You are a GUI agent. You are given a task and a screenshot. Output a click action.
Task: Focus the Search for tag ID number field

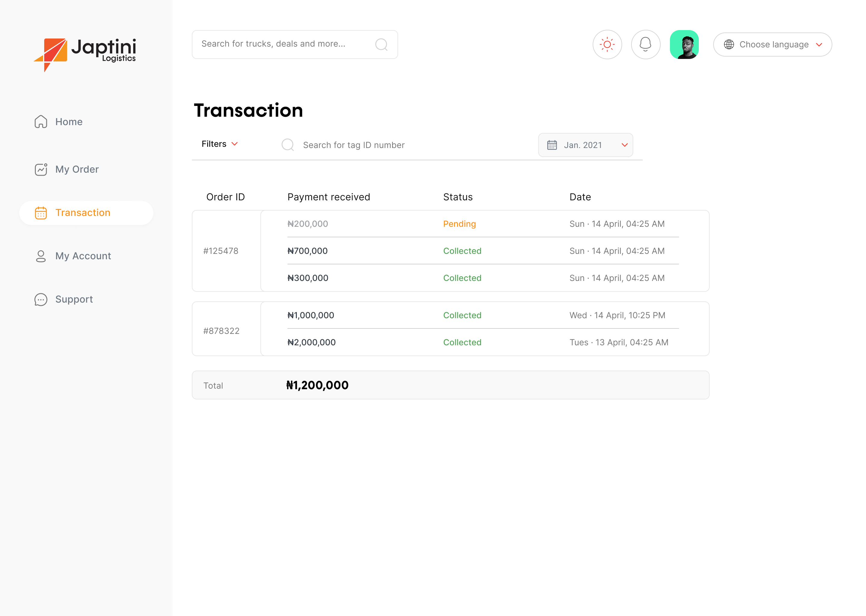354,145
